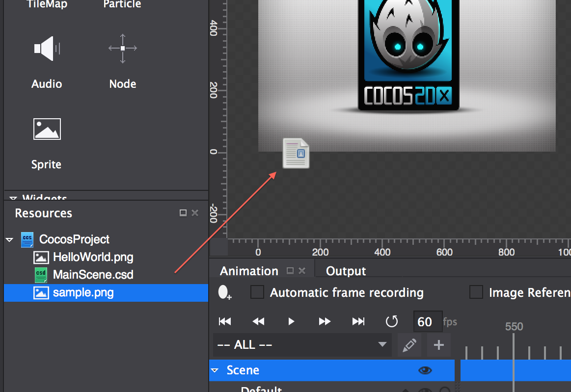Image resolution: width=571 pixels, height=392 pixels.
Task: Click the Audio label
Action: (x=47, y=84)
